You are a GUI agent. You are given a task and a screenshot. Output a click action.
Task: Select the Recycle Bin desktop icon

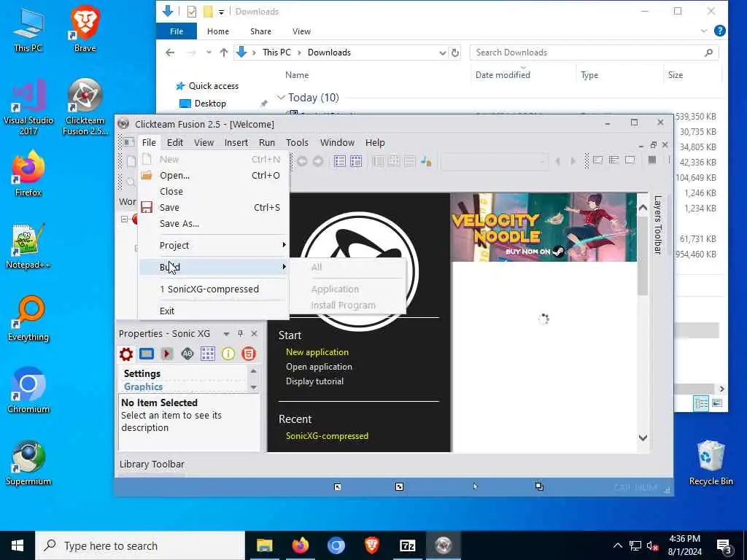tap(711, 463)
